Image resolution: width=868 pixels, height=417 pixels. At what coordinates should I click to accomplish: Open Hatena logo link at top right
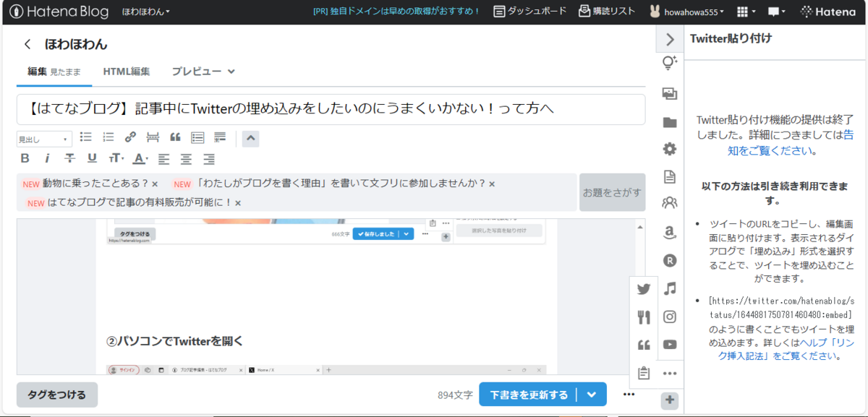[828, 12]
